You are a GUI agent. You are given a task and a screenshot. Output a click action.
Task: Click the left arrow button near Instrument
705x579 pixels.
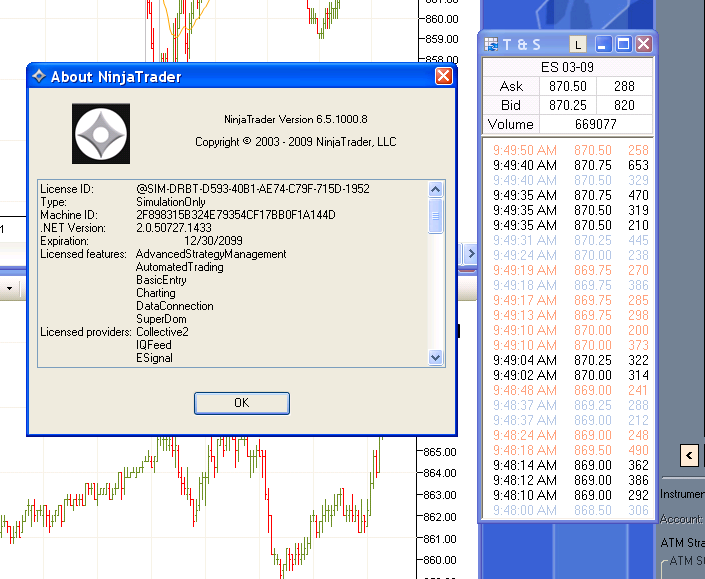689,456
